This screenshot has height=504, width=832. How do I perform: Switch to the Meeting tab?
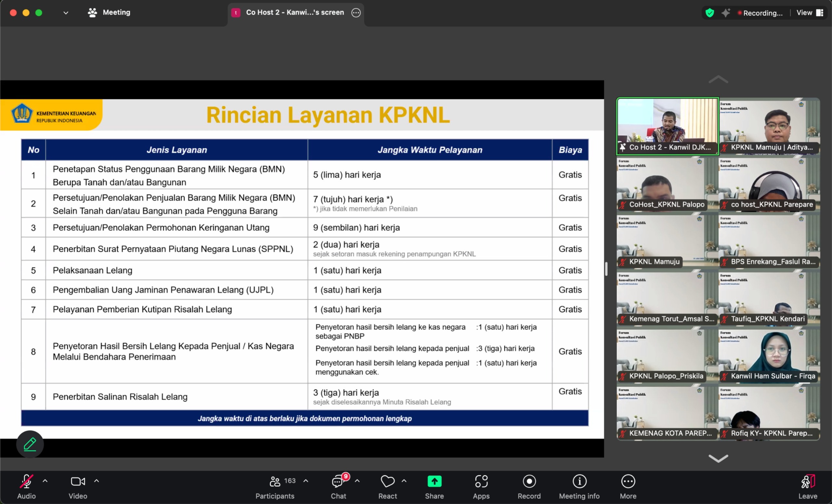coord(109,12)
